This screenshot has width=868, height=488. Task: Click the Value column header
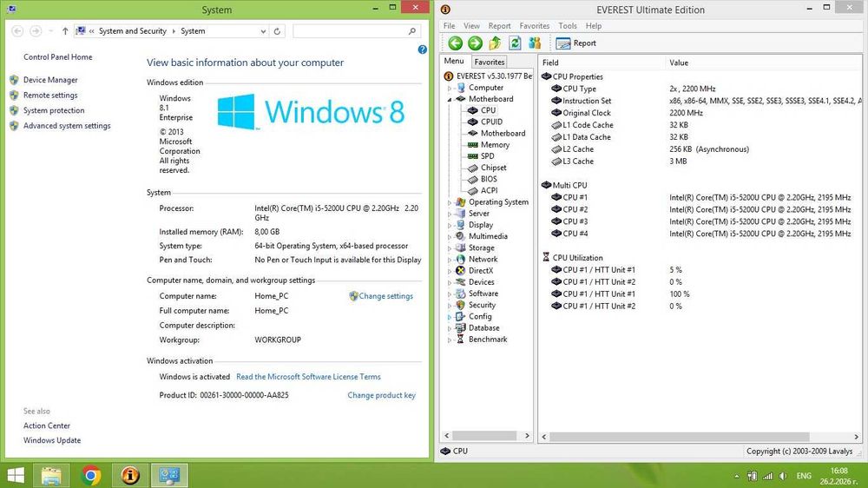764,63
